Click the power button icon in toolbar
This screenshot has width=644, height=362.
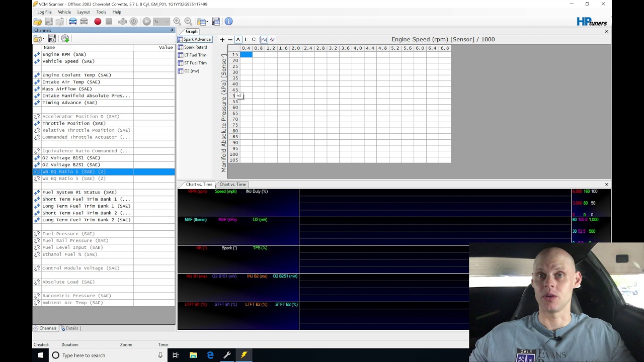click(133, 22)
